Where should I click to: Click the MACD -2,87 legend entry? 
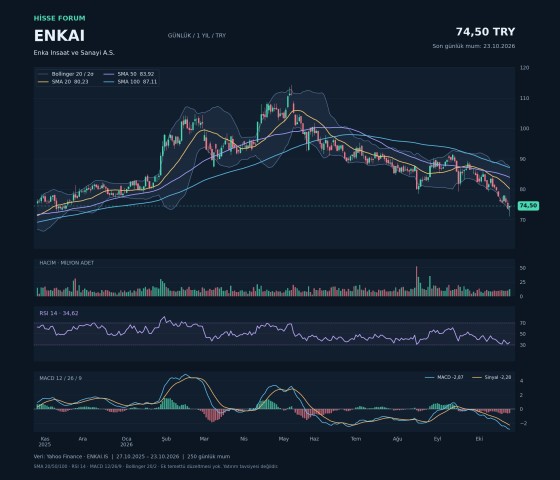[x=444, y=377]
